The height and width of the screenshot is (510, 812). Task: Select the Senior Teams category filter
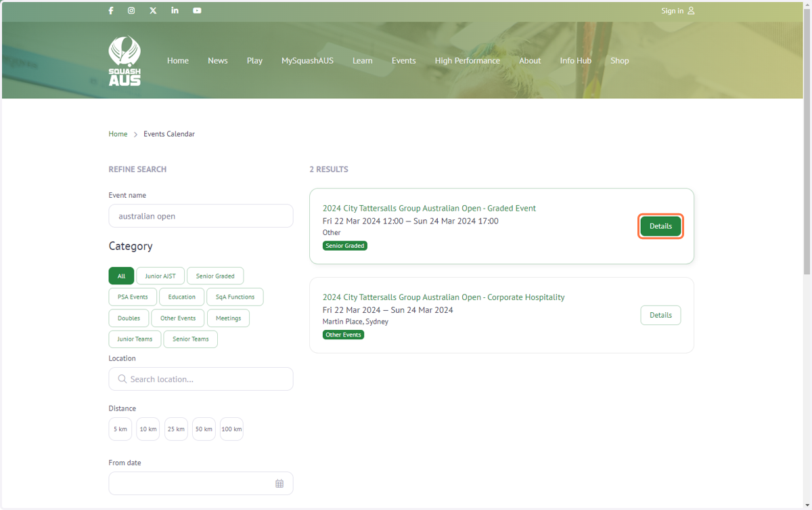tap(191, 339)
